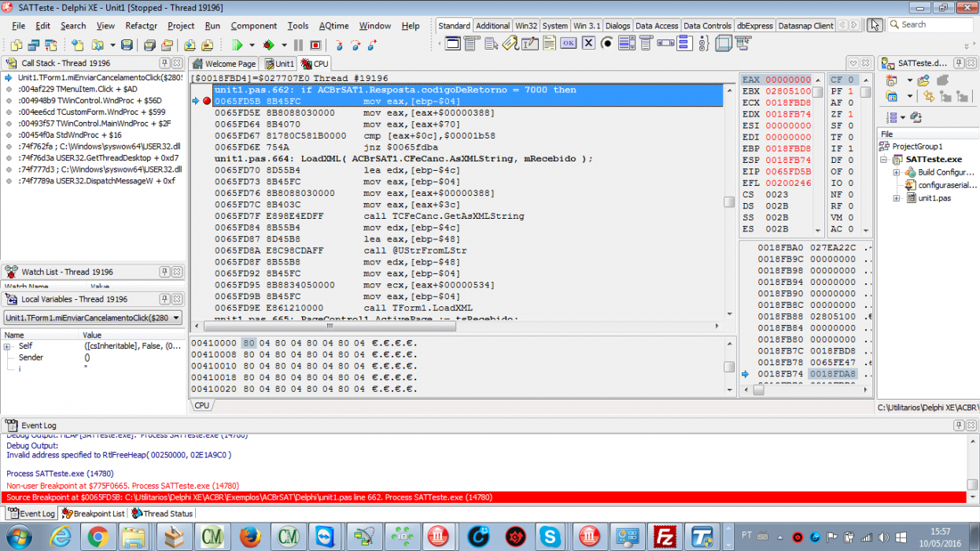The height and width of the screenshot is (551, 980).
Task: Click the component palette Search field
Action: point(931,24)
